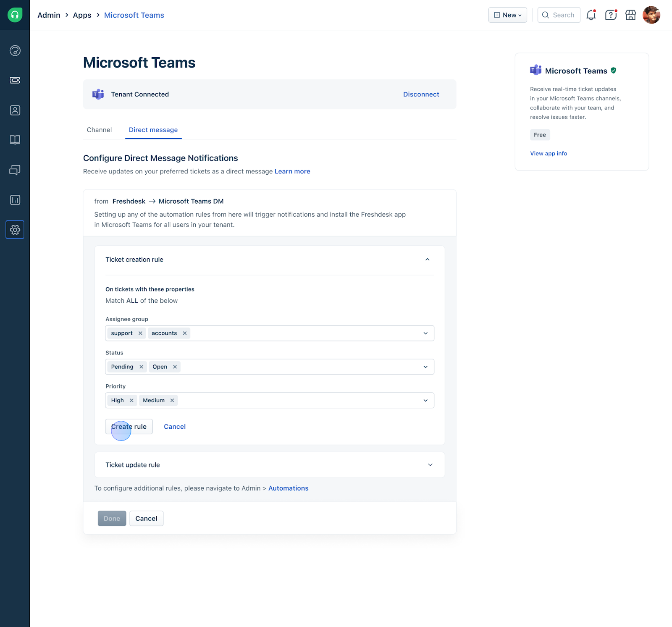Click the Microsoft Teams logo beside Tenant Connected

tap(98, 94)
